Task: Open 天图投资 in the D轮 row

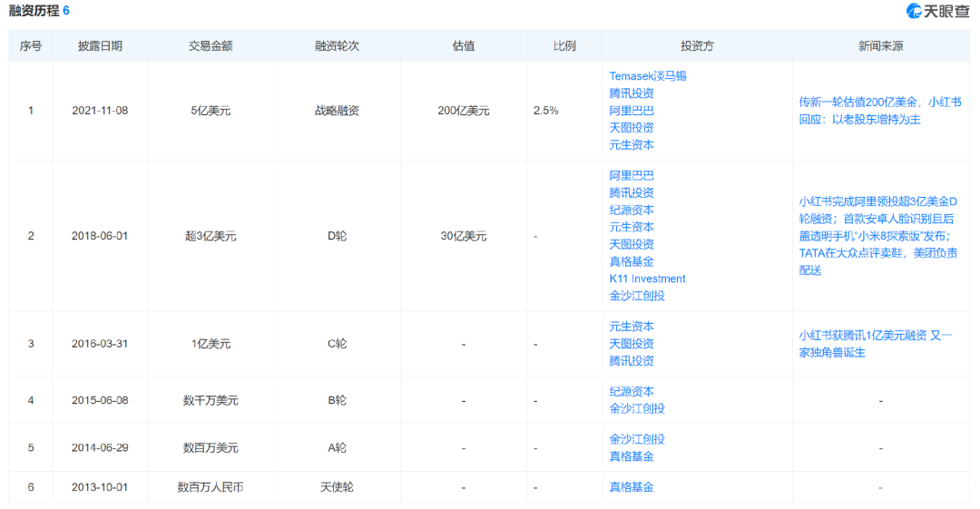Action: coord(632,244)
